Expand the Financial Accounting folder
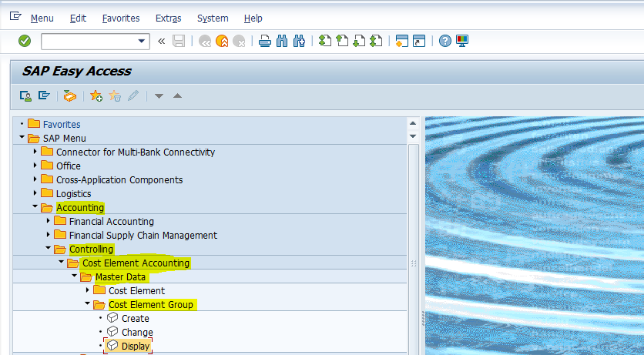This screenshot has width=644, height=355. (48, 222)
